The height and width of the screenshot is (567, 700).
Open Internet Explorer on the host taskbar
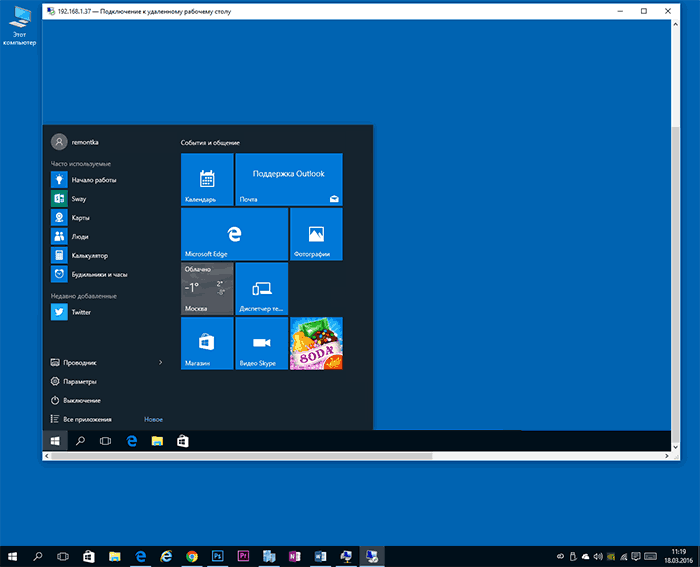[166, 556]
